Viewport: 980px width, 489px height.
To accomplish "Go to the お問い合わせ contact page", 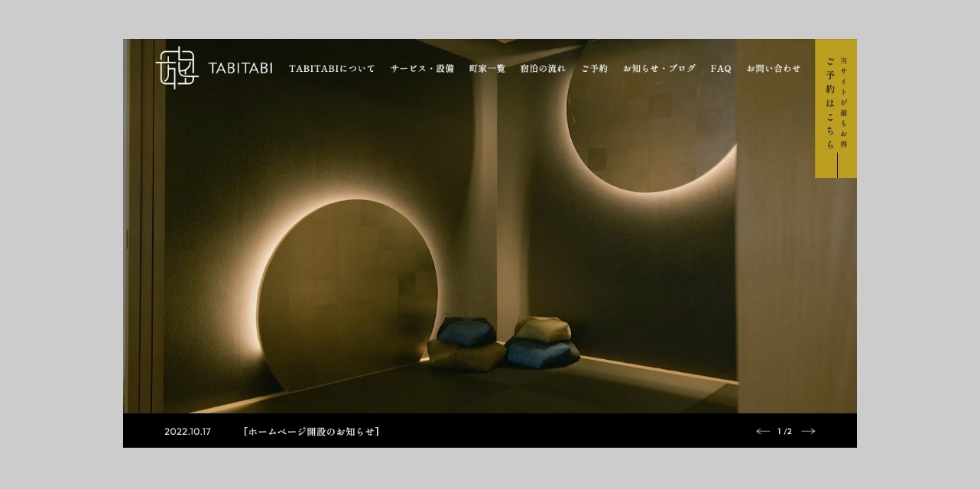I will point(774,69).
